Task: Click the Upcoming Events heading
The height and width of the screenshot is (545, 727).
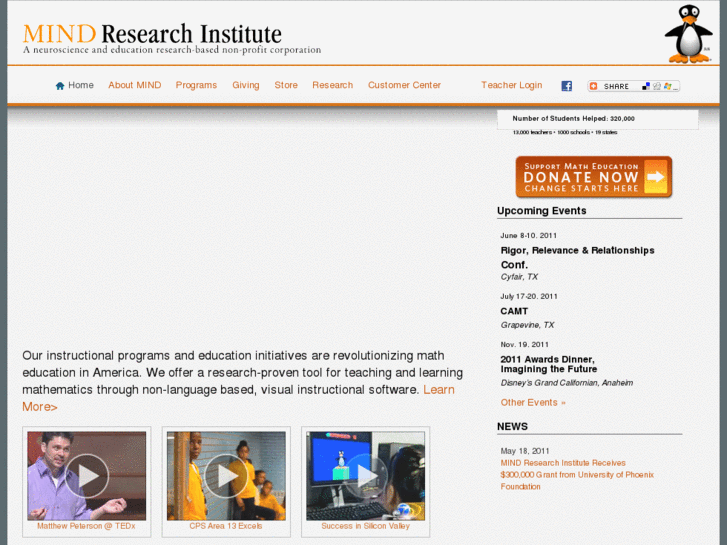Action: pos(542,211)
